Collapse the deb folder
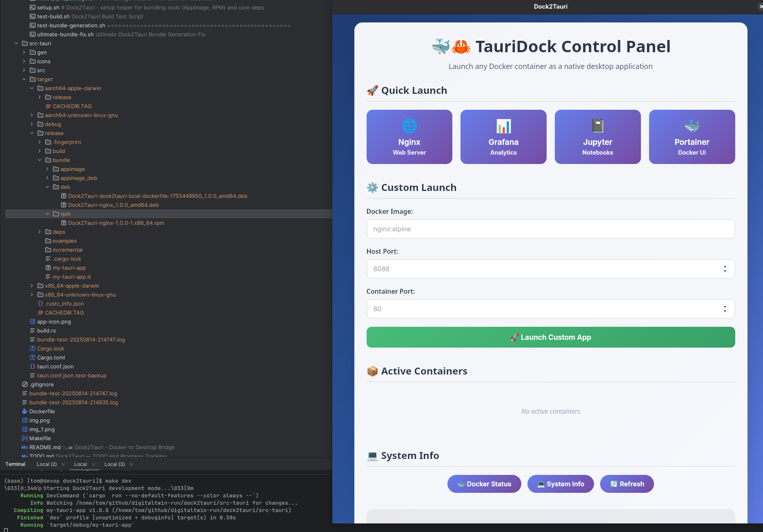 47,187
